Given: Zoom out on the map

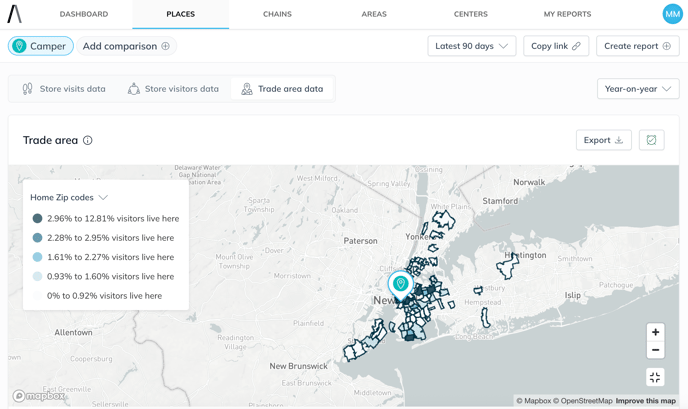Looking at the screenshot, I should click(655, 351).
